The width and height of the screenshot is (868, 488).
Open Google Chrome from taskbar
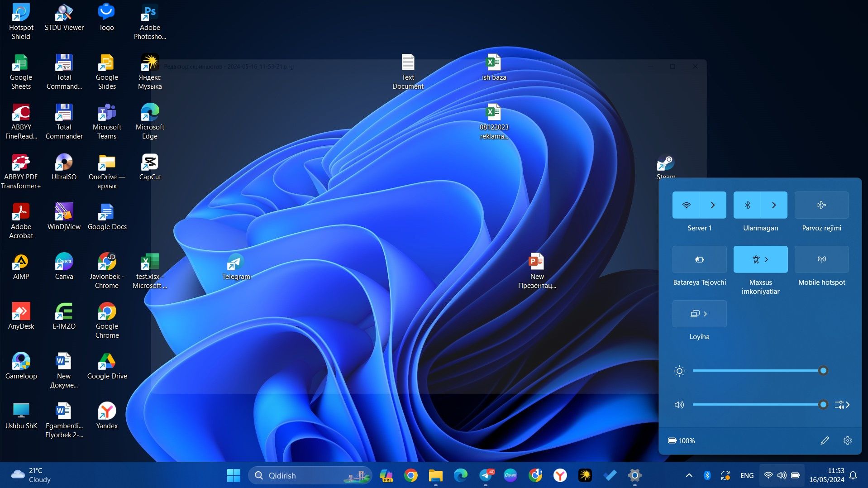[411, 475]
